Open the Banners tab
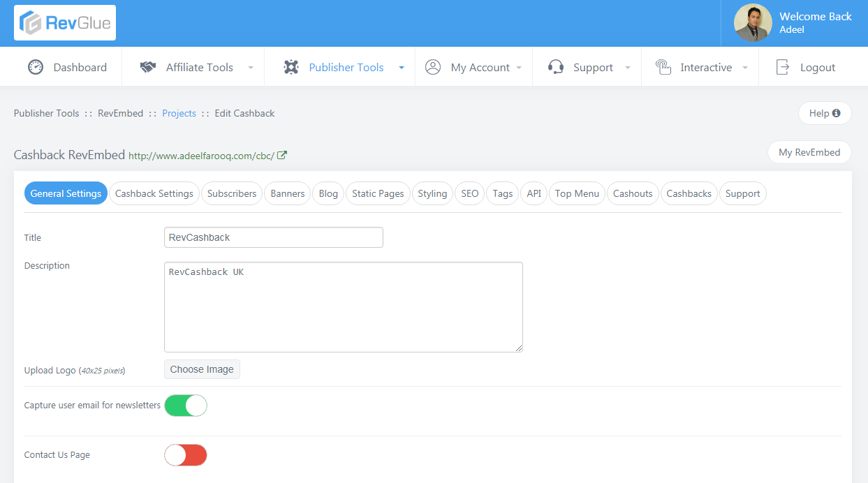Image resolution: width=868 pixels, height=483 pixels. point(288,193)
